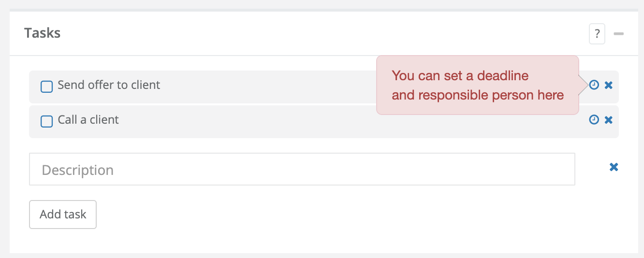Check the Send offer to client checkbox

point(46,86)
